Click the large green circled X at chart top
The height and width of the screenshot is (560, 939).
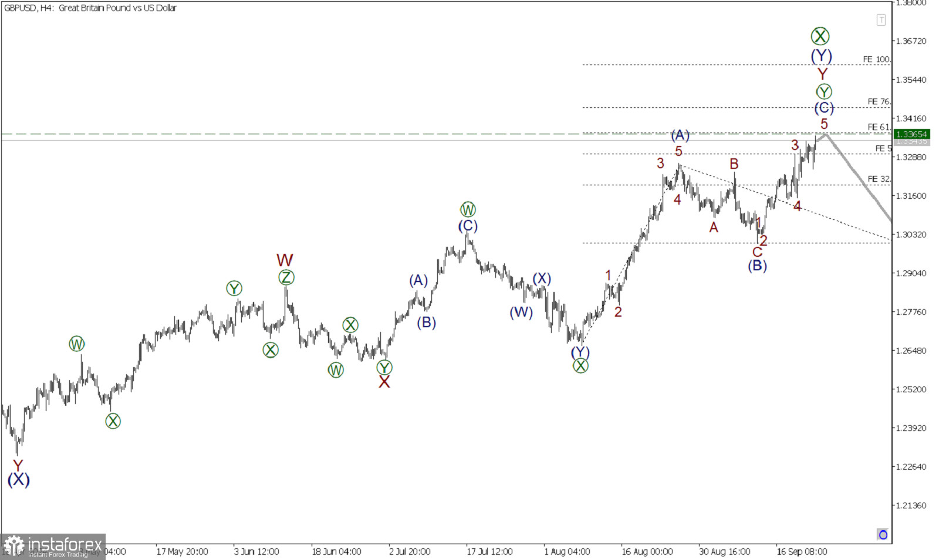820,36
